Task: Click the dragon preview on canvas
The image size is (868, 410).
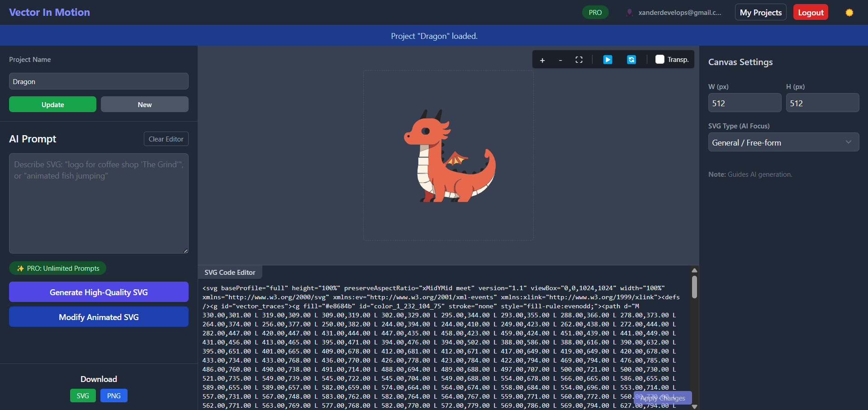Action: click(x=450, y=156)
